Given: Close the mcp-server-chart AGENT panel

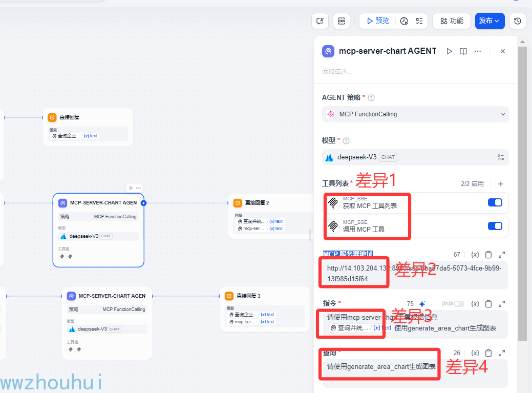Looking at the screenshot, I should click(503, 51).
